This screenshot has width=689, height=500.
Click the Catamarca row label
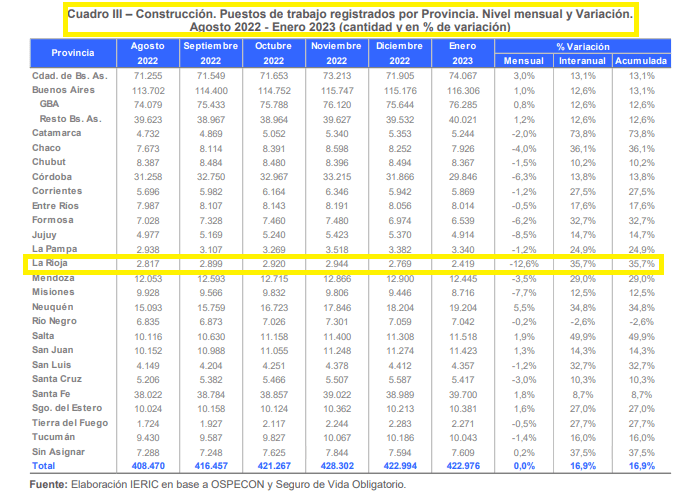coord(56,133)
